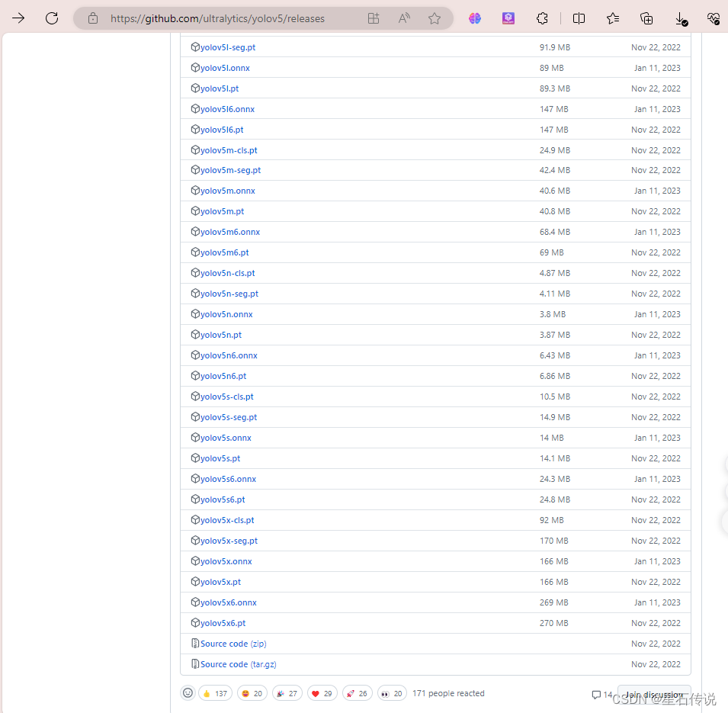Download yolov5x.onnx asset
Viewport: 728px width, 713px height.
point(226,561)
